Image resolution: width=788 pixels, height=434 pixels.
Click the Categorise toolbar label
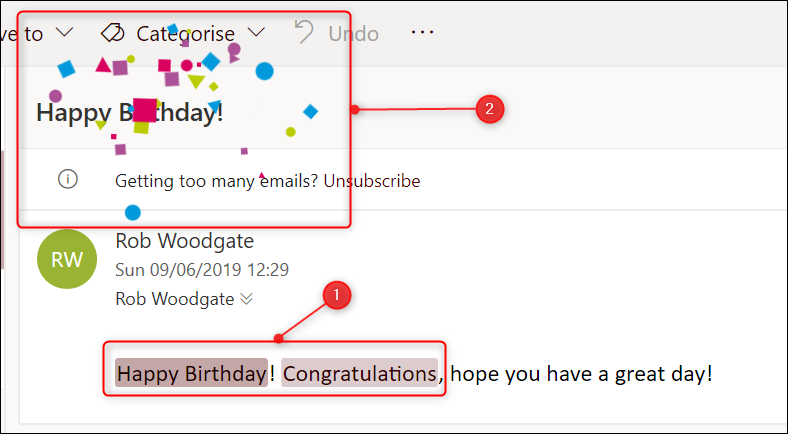tap(185, 34)
